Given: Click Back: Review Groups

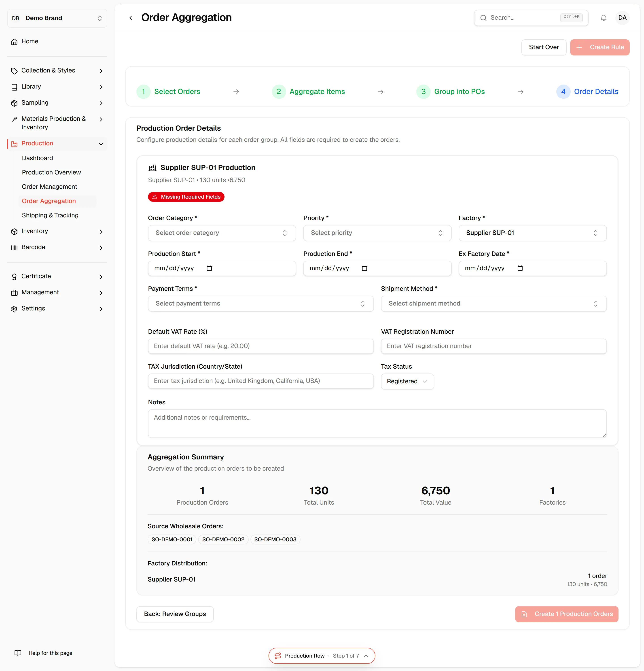Looking at the screenshot, I should point(175,614).
